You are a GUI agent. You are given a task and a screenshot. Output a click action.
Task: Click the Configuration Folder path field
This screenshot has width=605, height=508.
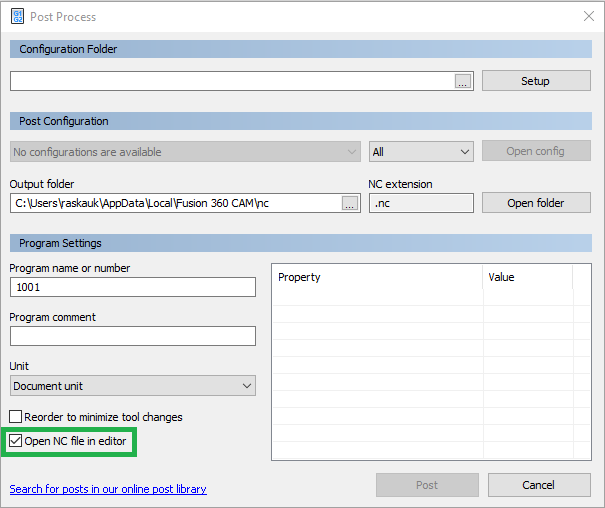coord(230,82)
